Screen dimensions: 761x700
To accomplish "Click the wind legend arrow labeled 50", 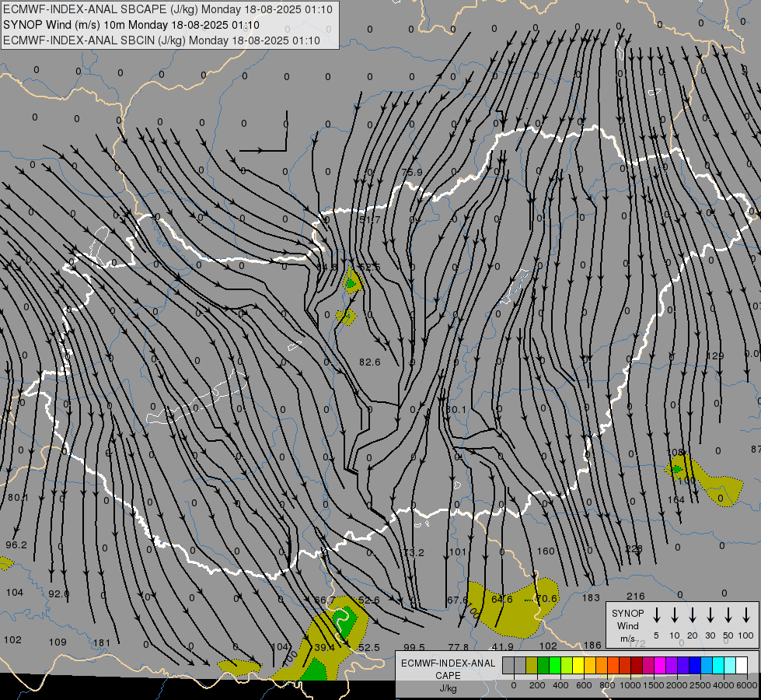I will tap(728, 615).
